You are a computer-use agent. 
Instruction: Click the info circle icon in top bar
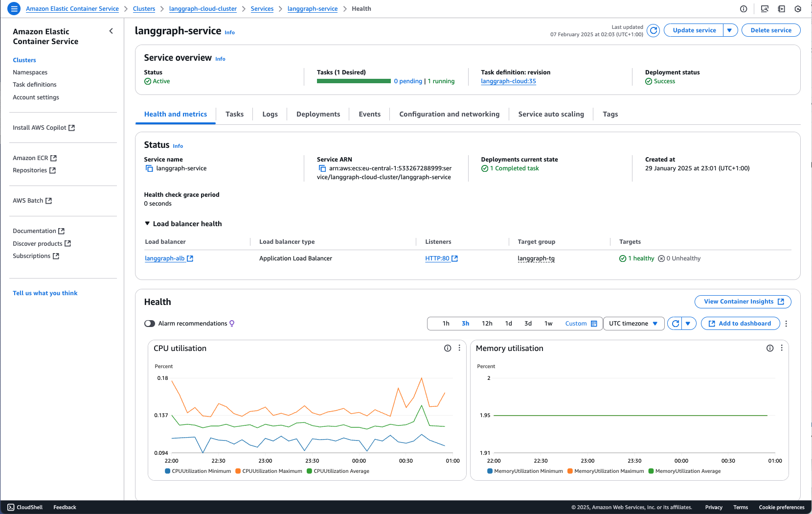pos(744,9)
